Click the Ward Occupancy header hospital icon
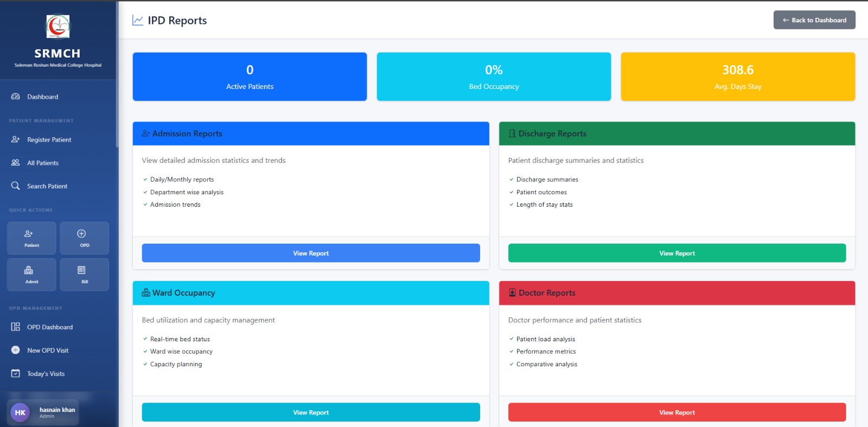Screen dimensions: 868x427 tap(146, 292)
